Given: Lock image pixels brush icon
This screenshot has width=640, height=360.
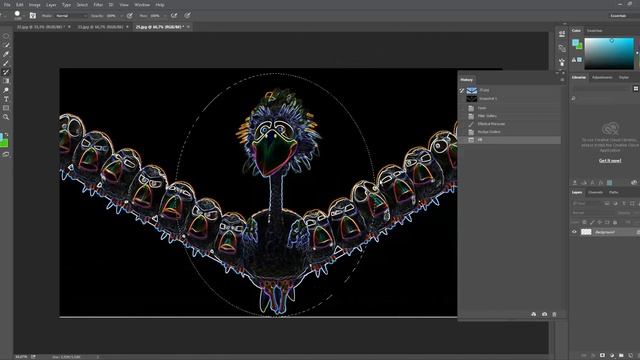Looking at the screenshot, I should [x=592, y=222].
